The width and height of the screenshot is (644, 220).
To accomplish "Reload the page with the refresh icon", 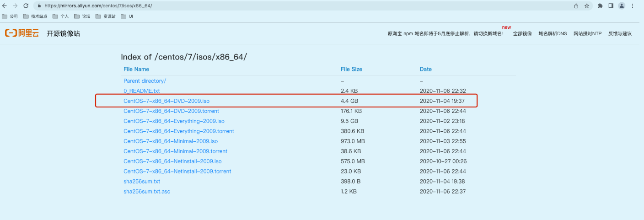I will point(26,6).
